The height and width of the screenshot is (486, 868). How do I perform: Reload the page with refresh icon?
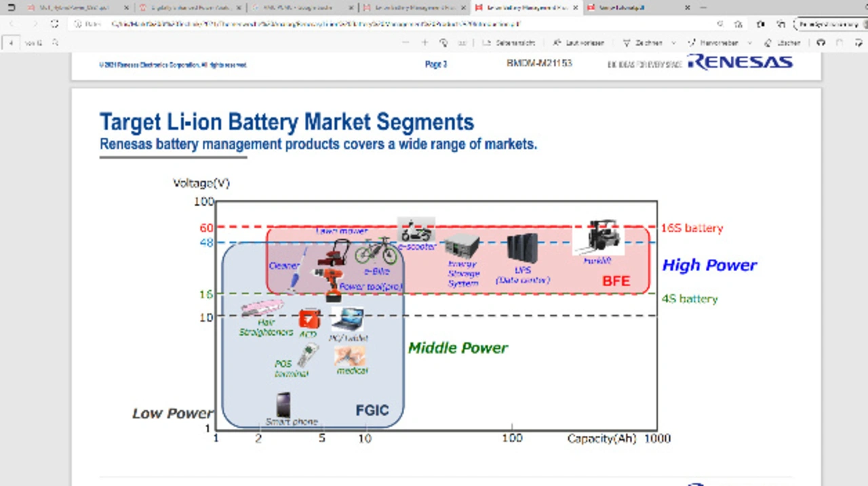(x=54, y=24)
